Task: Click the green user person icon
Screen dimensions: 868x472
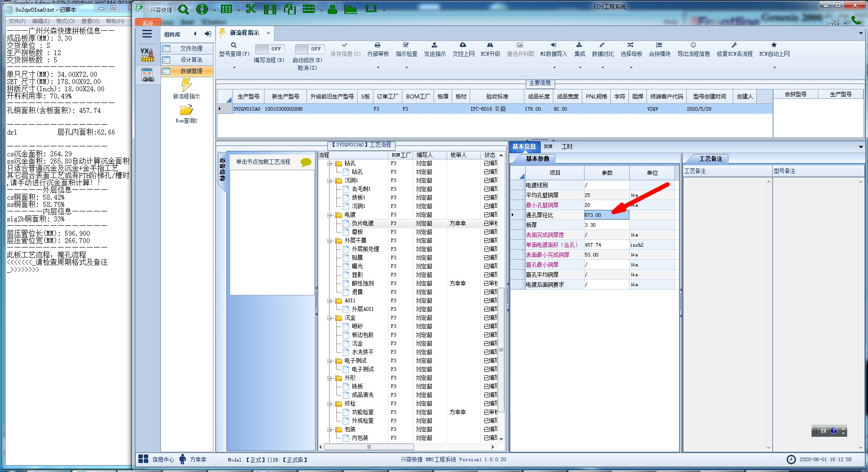Action: 332,9
